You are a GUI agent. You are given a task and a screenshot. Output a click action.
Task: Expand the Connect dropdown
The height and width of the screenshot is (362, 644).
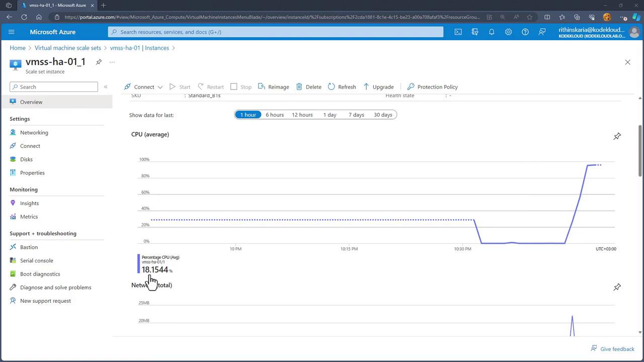pyautogui.click(x=160, y=87)
